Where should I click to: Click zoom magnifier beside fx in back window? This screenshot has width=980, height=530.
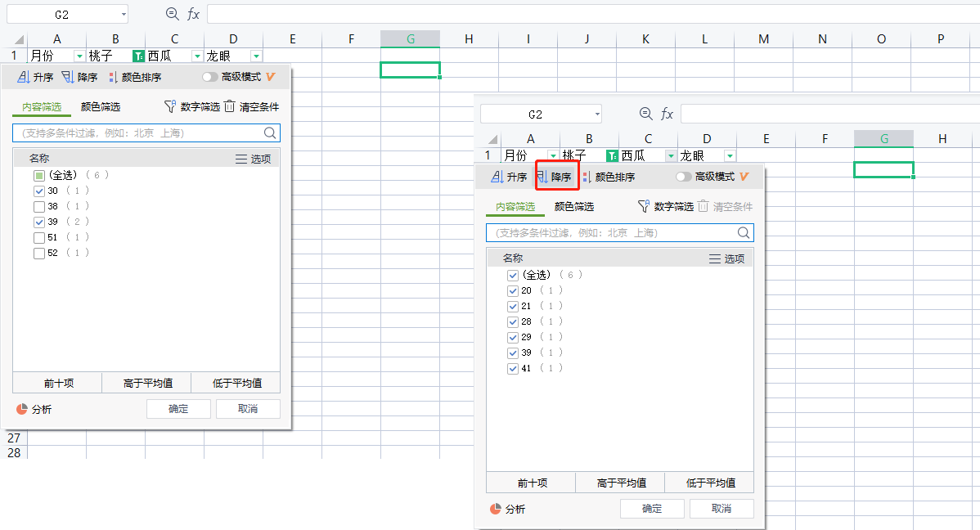click(173, 14)
